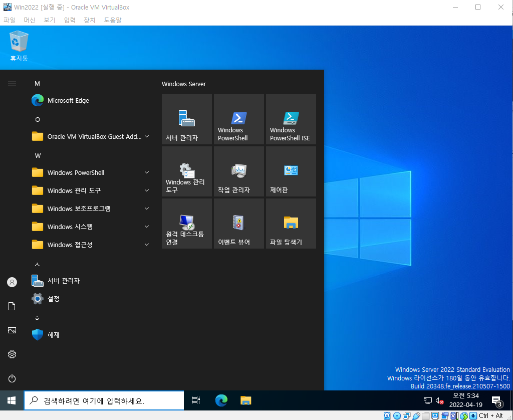Click VirtualBox recording status icon
Viewport: 513px width, 420px height.
point(445,416)
